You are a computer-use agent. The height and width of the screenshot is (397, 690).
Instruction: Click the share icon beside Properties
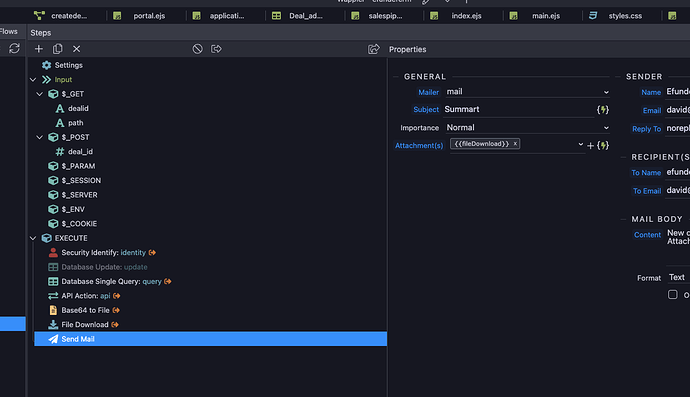pyautogui.click(x=374, y=49)
